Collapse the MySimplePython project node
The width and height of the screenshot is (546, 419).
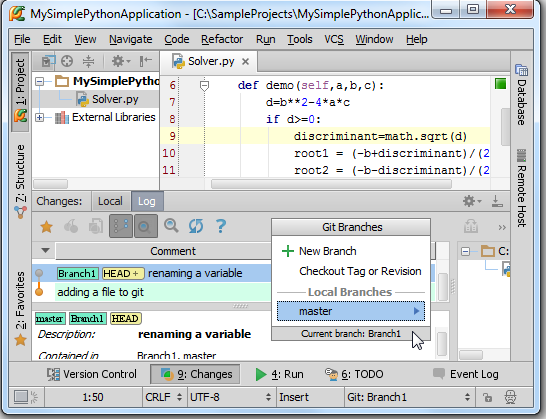click(x=40, y=82)
